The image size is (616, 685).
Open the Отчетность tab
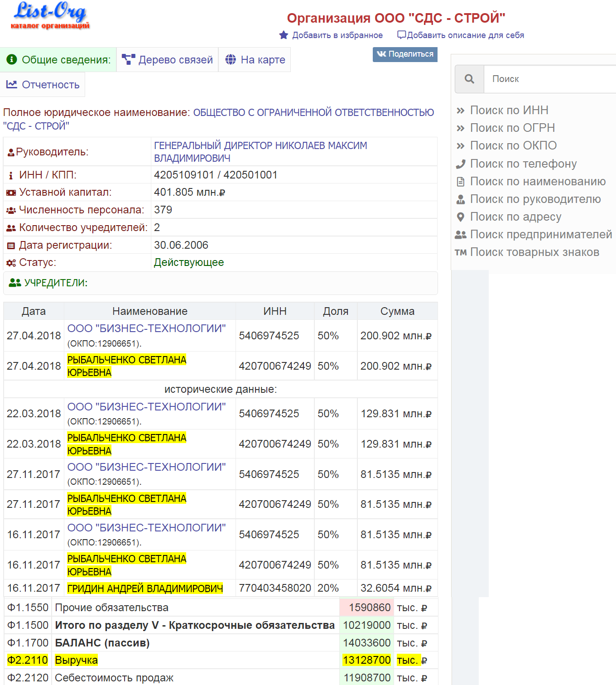(x=43, y=85)
